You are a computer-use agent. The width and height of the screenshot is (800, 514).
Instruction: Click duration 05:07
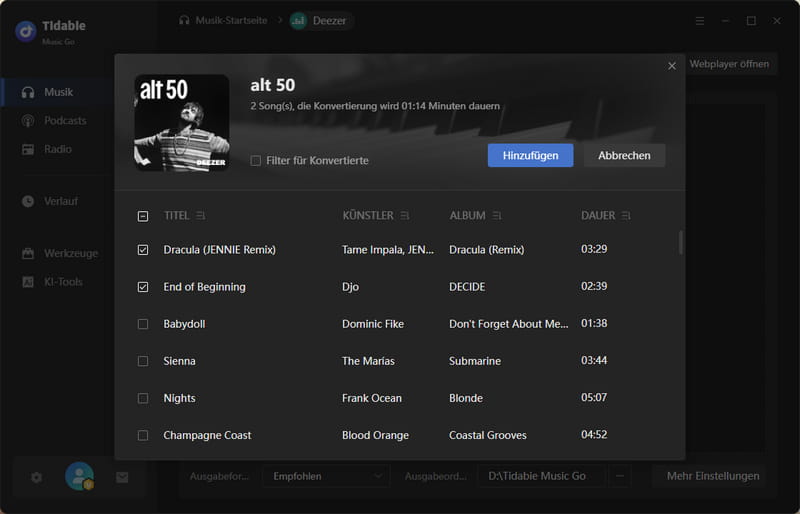(x=594, y=398)
